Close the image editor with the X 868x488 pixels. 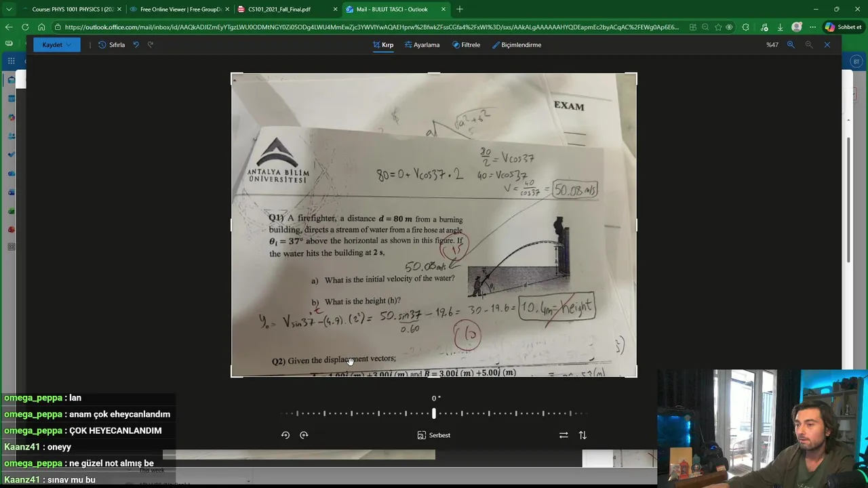point(827,45)
